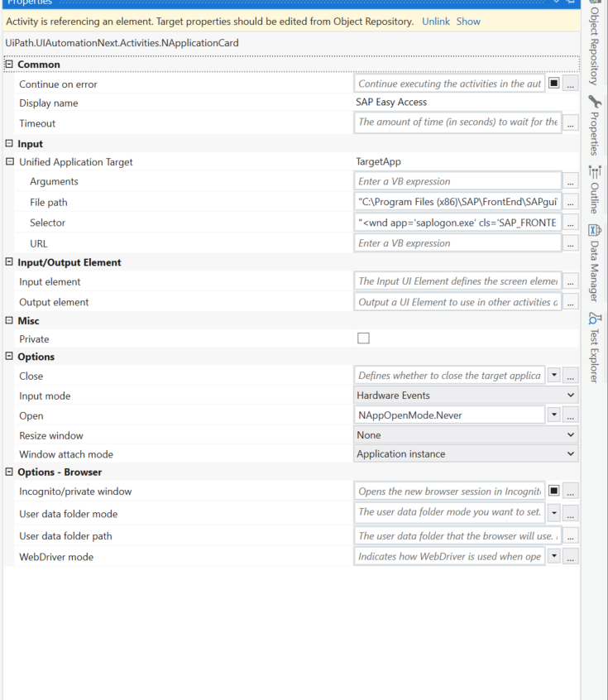Open expression editor for Timeout property
Viewport: 608px width, 700px height.
click(x=570, y=124)
